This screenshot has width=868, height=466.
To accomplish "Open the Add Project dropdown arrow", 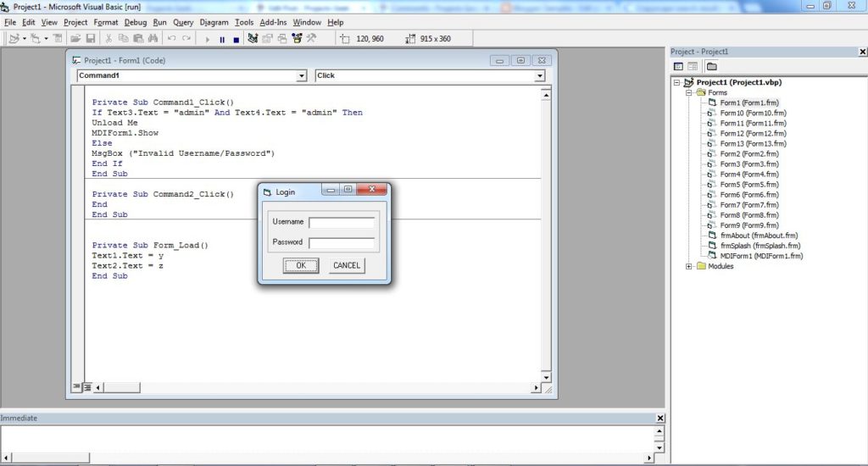I will point(25,39).
